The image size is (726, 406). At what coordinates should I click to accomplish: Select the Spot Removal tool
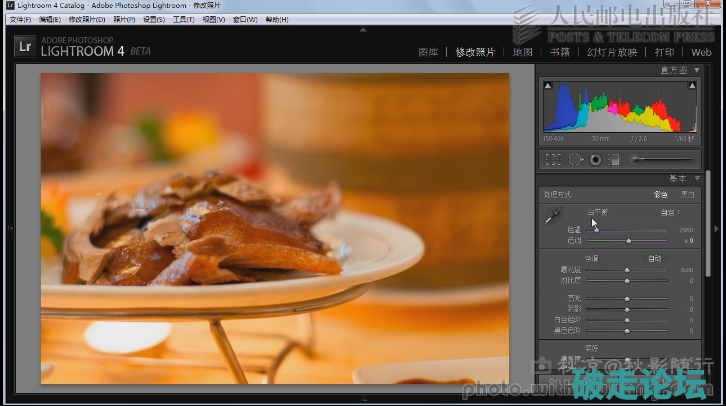click(x=575, y=159)
